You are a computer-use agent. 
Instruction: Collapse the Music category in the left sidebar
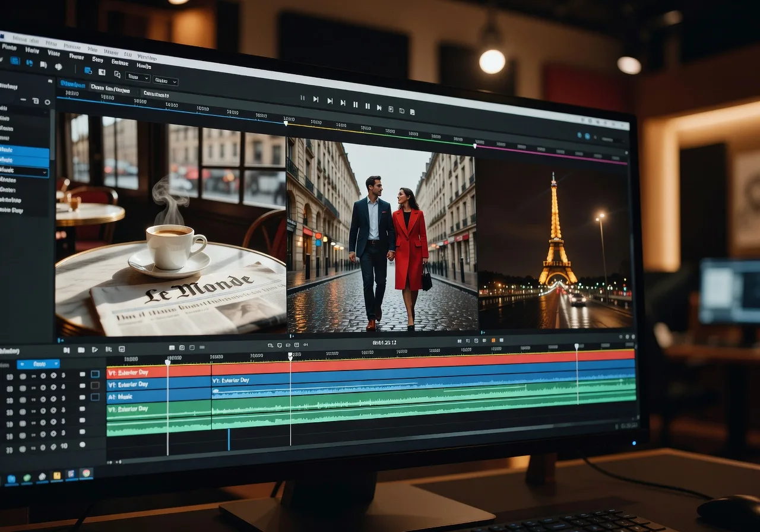click(x=45, y=173)
